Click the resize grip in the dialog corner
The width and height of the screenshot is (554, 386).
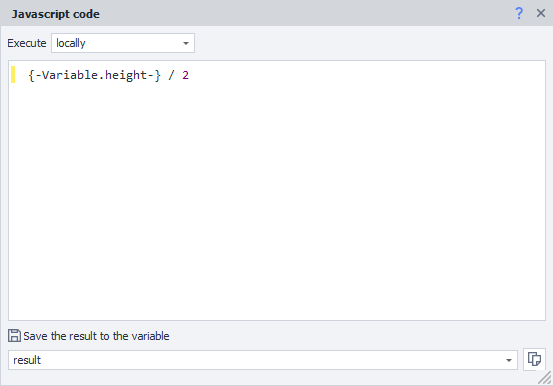(x=545, y=378)
